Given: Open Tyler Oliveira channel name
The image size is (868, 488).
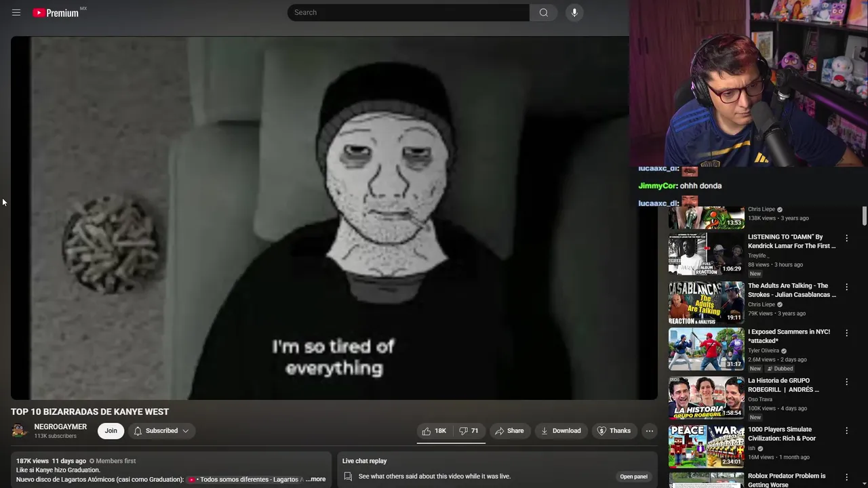Looking at the screenshot, I should coord(764,350).
